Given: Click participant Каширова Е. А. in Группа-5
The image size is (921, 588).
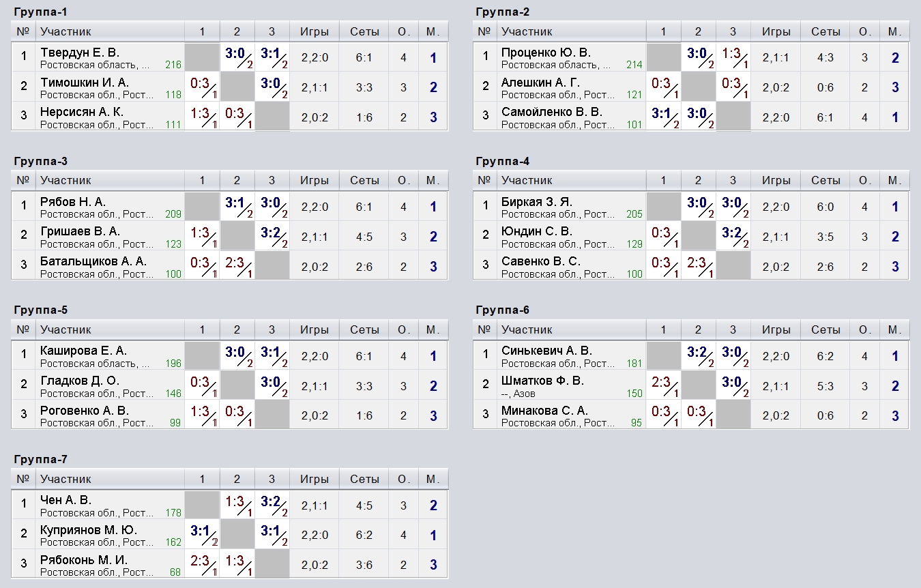Looking at the screenshot, I should (84, 351).
